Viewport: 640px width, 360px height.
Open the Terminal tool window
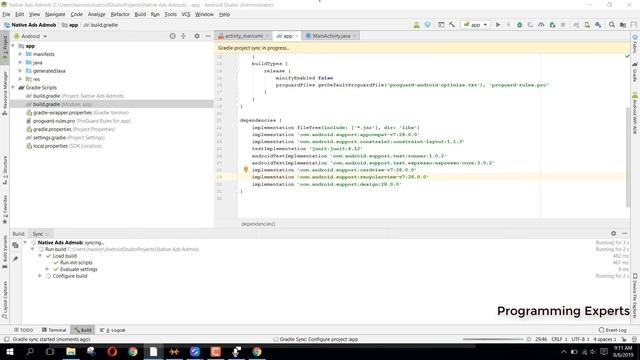pos(54,330)
